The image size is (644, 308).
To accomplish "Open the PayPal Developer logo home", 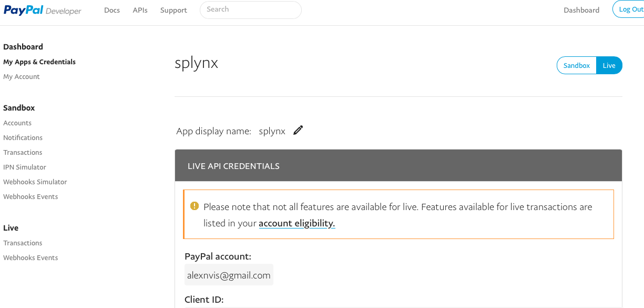I will pyautogui.click(x=43, y=11).
